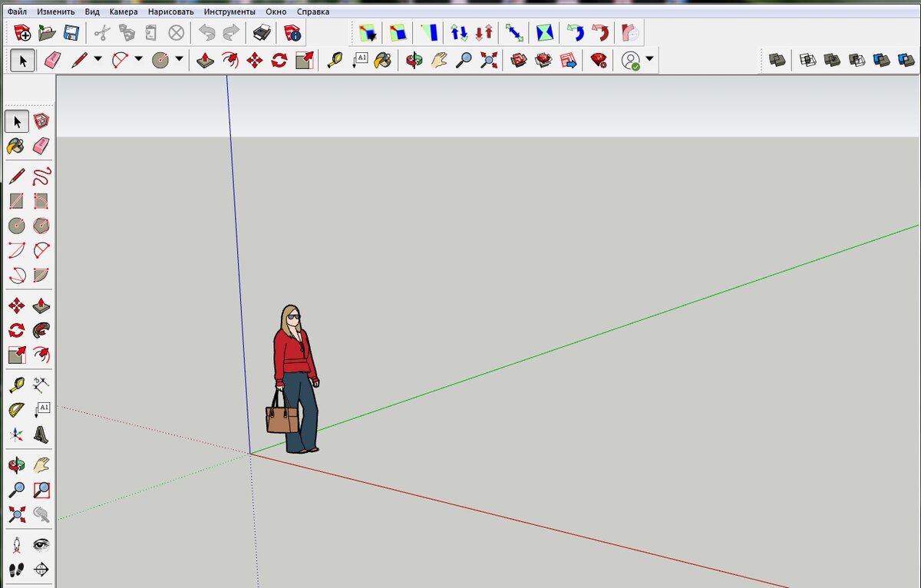Activate the Orbit tool in the top toolbar

pos(414,60)
